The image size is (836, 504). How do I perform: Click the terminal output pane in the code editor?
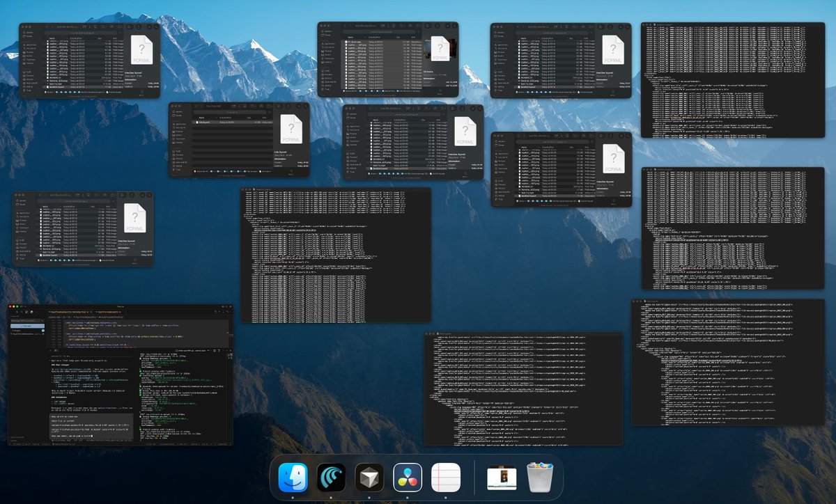pos(182,397)
